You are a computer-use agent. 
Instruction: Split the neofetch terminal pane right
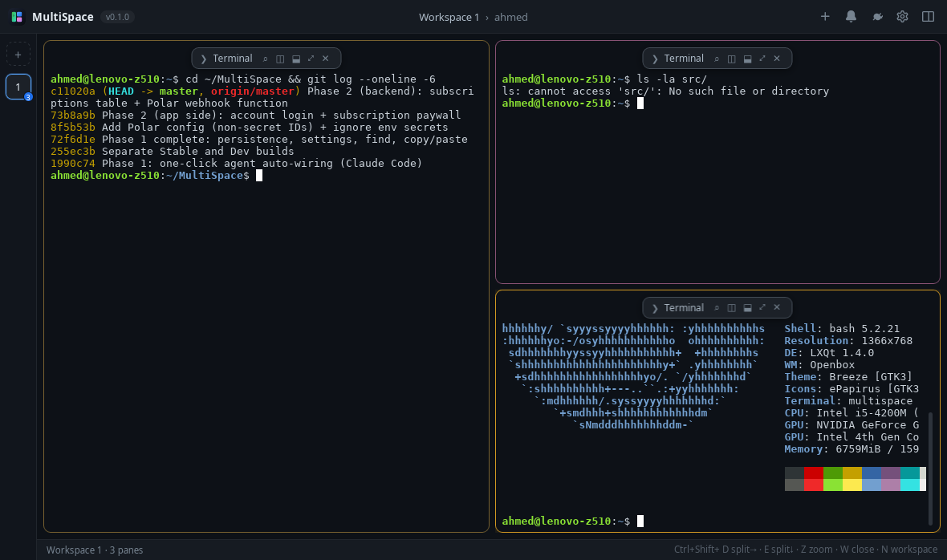click(x=731, y=308)
